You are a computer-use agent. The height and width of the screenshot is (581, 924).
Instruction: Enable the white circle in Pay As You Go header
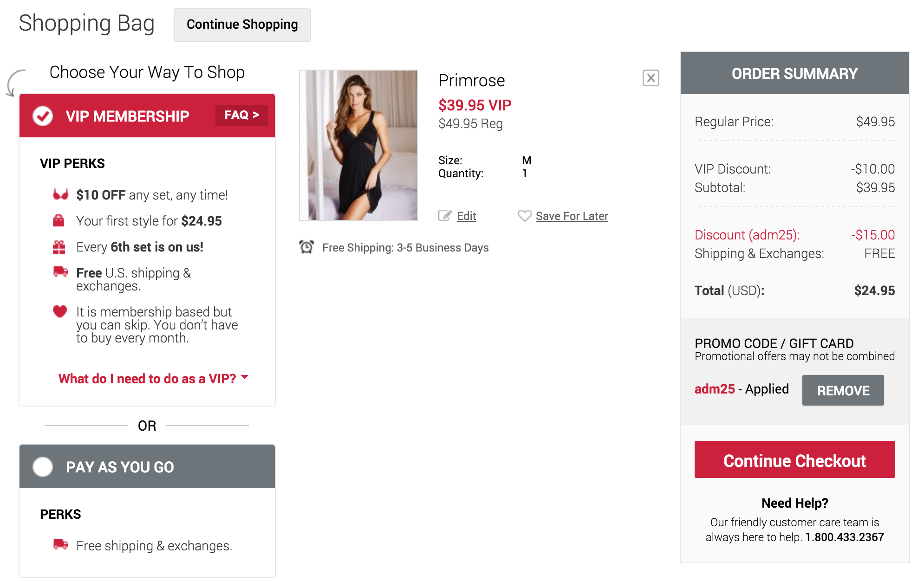42,467
